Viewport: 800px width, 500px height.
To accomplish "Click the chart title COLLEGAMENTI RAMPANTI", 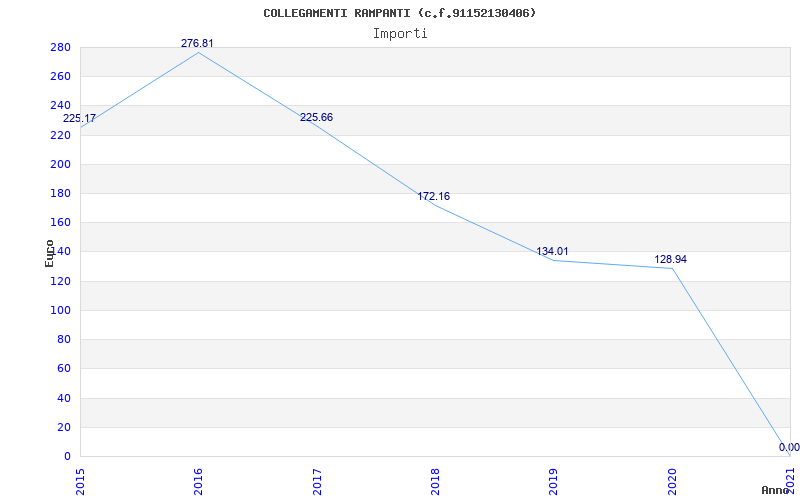I will [399, 13].
